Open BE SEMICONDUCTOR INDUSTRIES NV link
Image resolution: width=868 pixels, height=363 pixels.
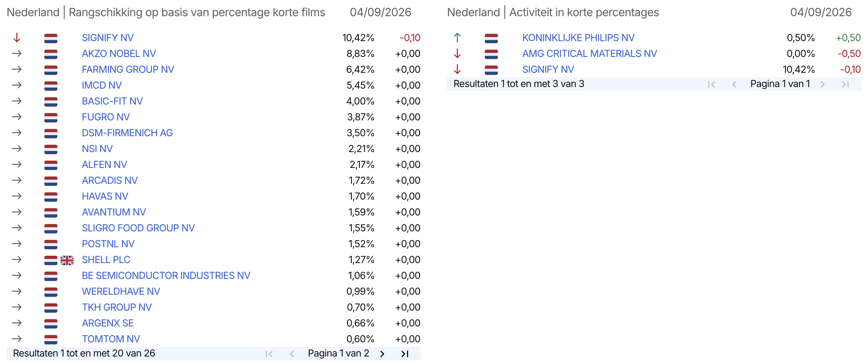pyautogui.click(x=166, y=275)
